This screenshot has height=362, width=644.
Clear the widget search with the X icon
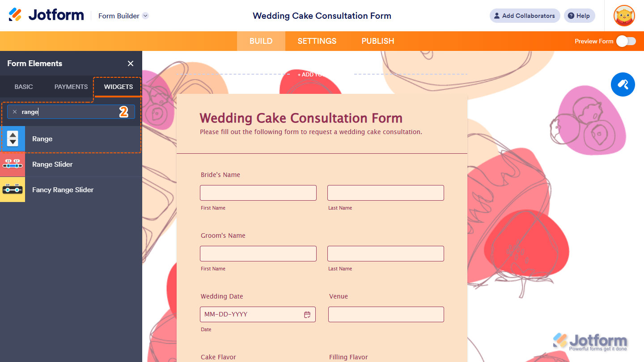pyautogui.click(x=15, y=111)
